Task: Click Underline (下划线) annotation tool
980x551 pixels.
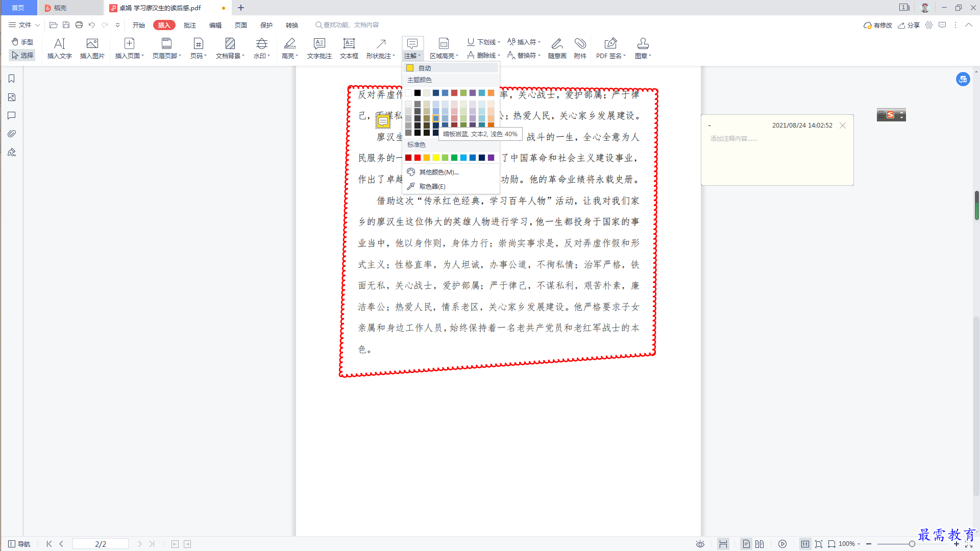Action: pos(483,42)
